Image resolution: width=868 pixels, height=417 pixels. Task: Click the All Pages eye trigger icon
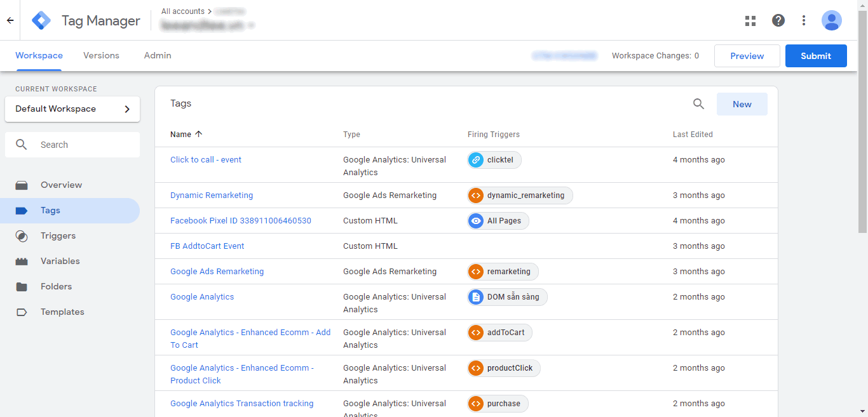(476, 221)
